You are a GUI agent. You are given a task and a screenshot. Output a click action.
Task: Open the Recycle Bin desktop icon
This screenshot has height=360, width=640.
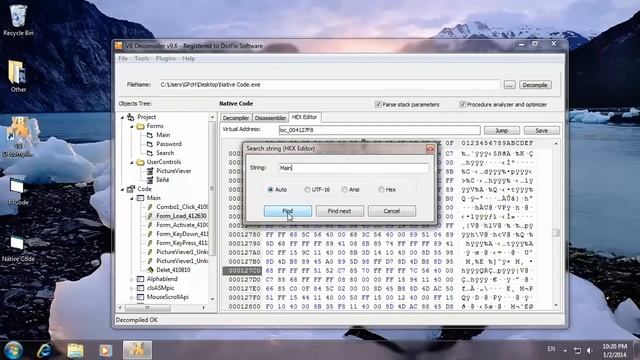point(18,20)
